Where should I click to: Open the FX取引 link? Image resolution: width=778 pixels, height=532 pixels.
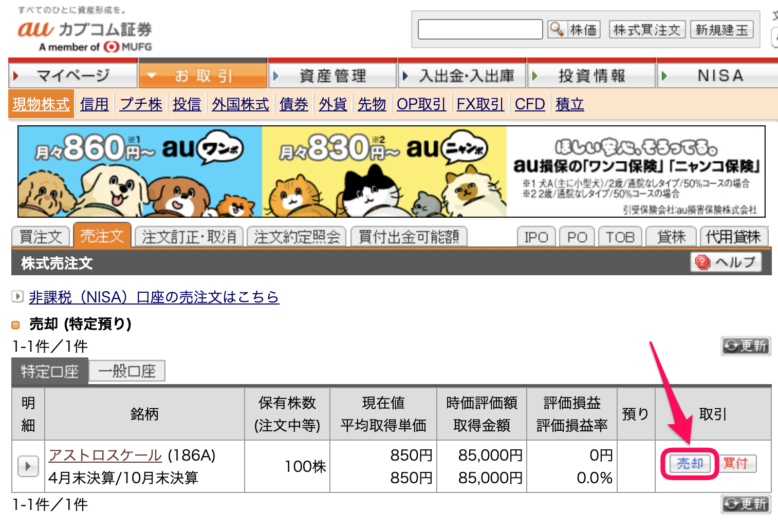[x=480, y=104]
